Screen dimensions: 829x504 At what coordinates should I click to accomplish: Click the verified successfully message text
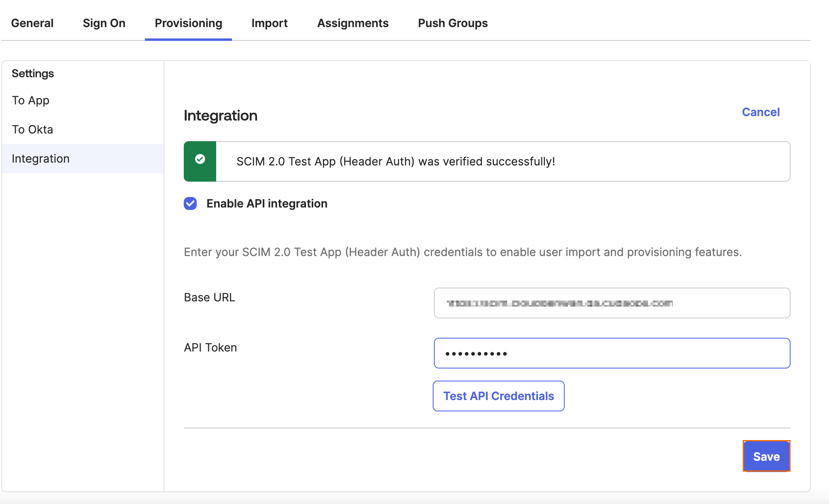point(395,161)
